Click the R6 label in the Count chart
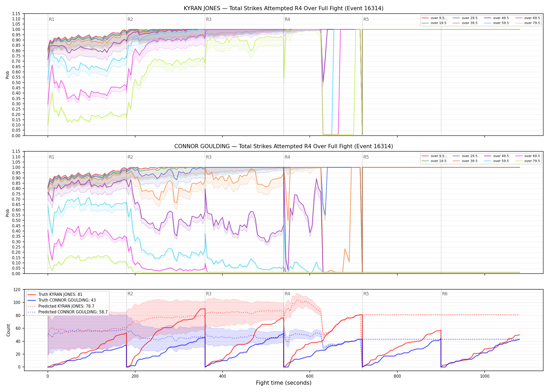 [445, 294]
